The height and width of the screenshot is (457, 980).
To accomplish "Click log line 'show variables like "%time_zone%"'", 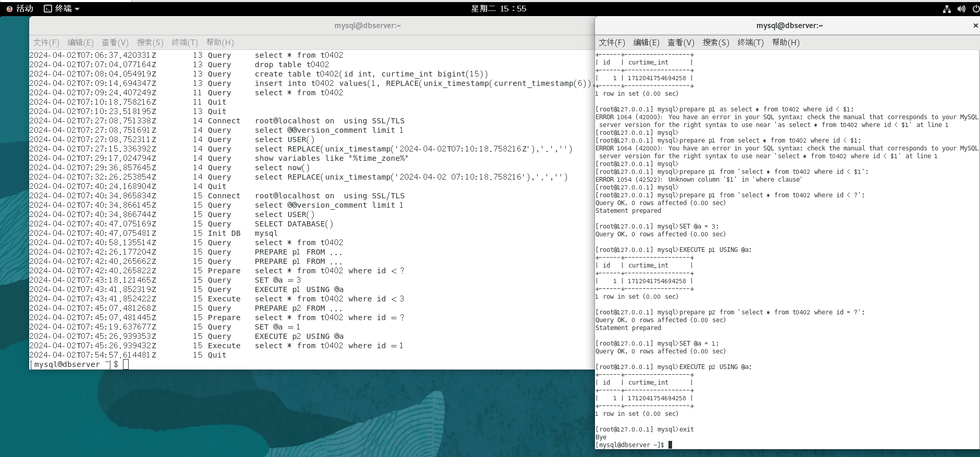I will click(331, 158).
